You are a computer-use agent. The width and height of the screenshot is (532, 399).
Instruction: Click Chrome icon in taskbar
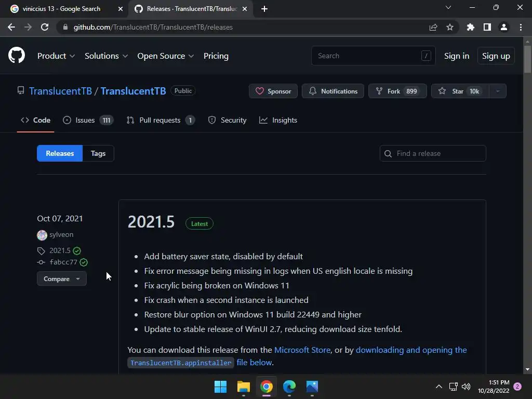[267, 387]
